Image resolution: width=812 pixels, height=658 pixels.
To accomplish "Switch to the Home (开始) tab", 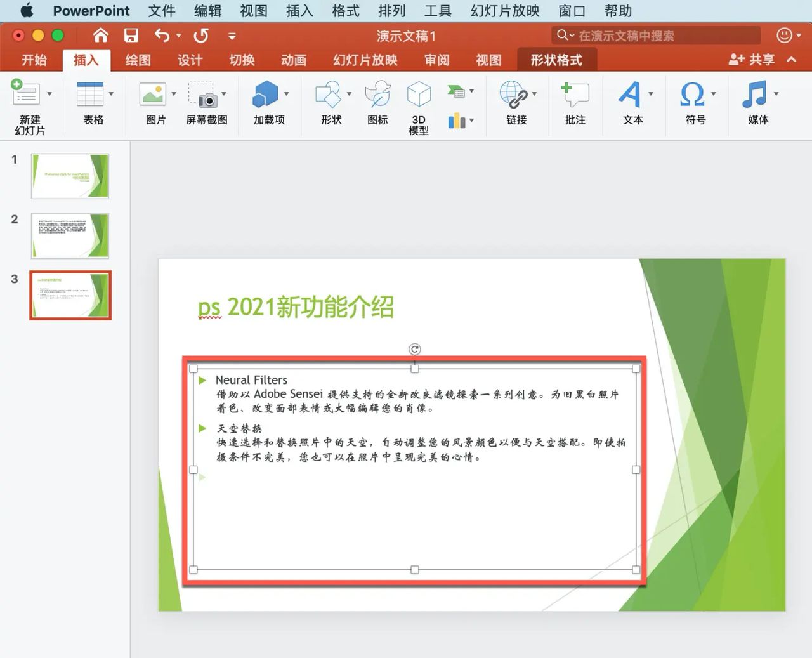I will (x=34, y=60).
